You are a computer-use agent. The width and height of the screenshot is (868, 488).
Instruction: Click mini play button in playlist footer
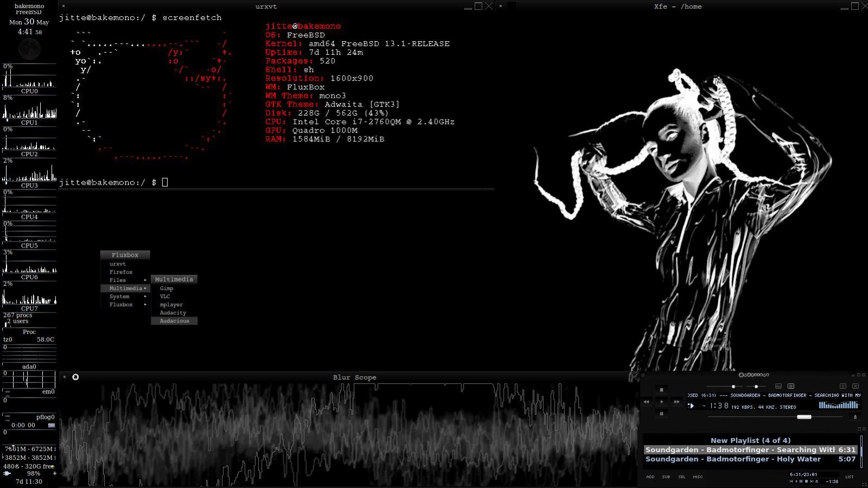[796, 481]
